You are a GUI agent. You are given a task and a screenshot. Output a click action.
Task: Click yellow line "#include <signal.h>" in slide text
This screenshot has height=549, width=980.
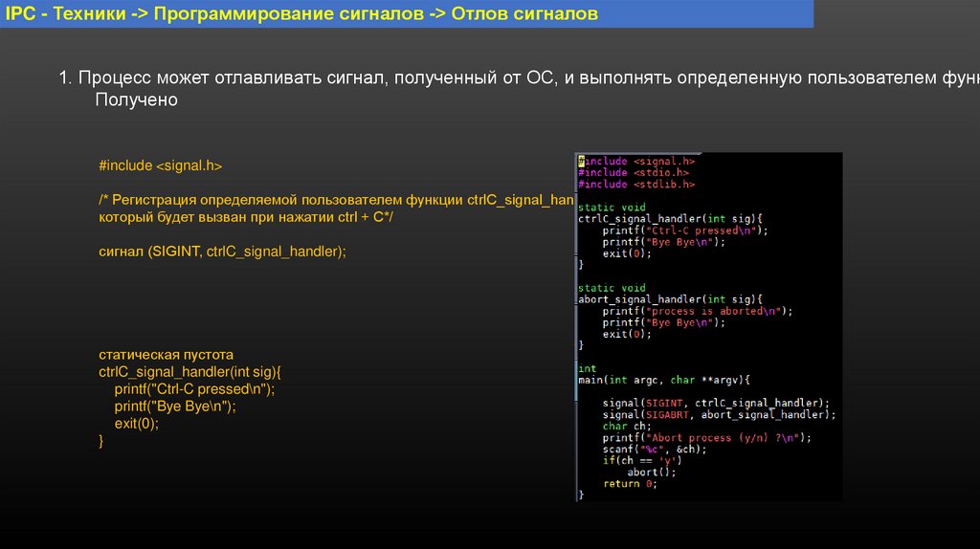pos(161,165)
